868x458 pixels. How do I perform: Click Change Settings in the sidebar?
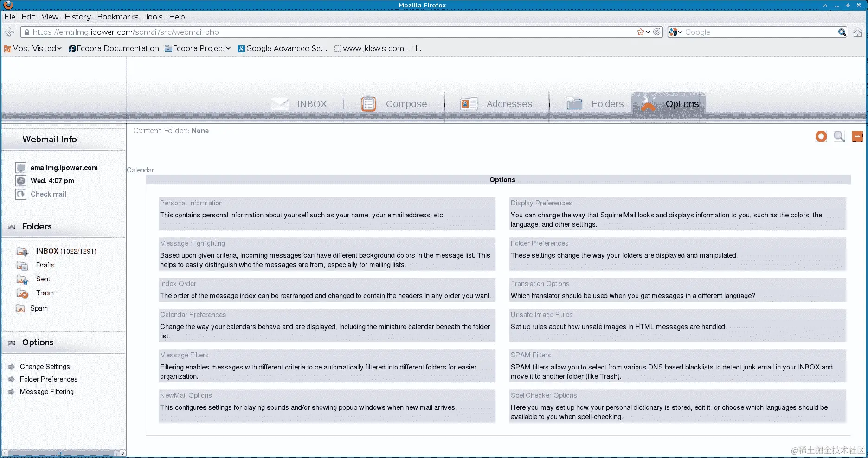[x=45, y=367]
